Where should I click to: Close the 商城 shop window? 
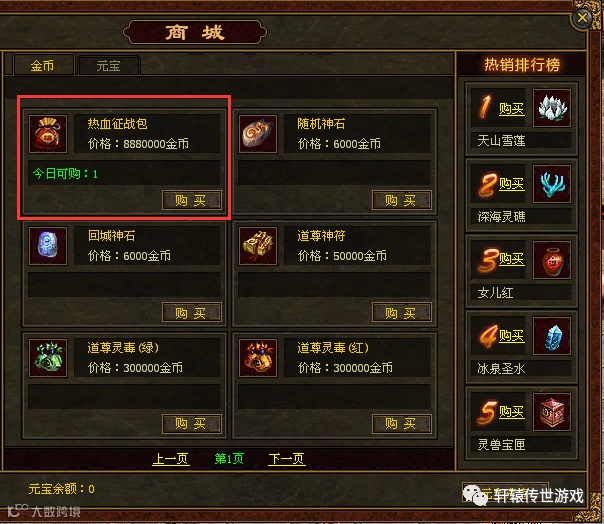click(582, 18)
